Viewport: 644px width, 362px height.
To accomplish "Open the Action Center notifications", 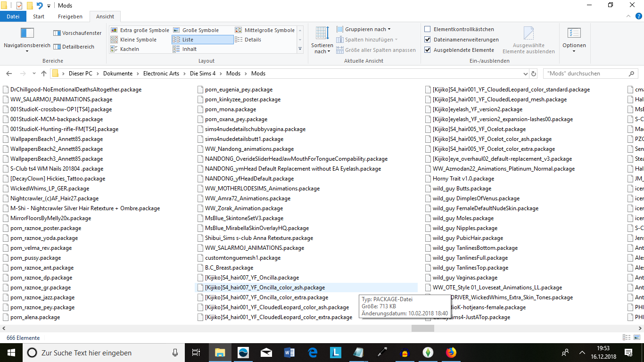I will coord(628,353).
